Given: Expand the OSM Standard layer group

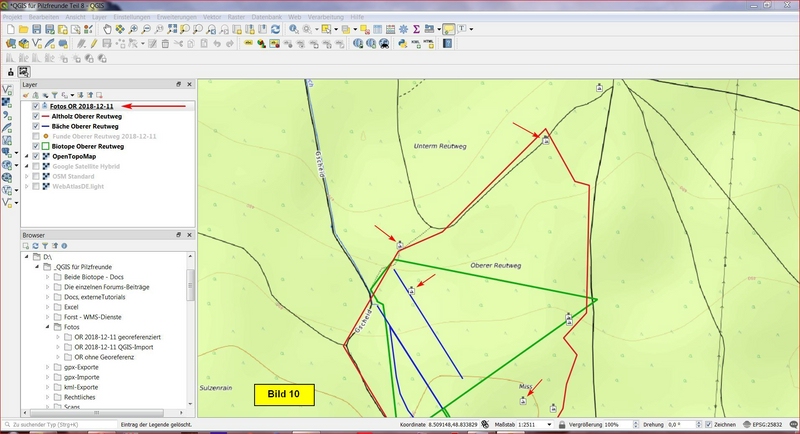Looking at the screenshot, I should point(27,176).
